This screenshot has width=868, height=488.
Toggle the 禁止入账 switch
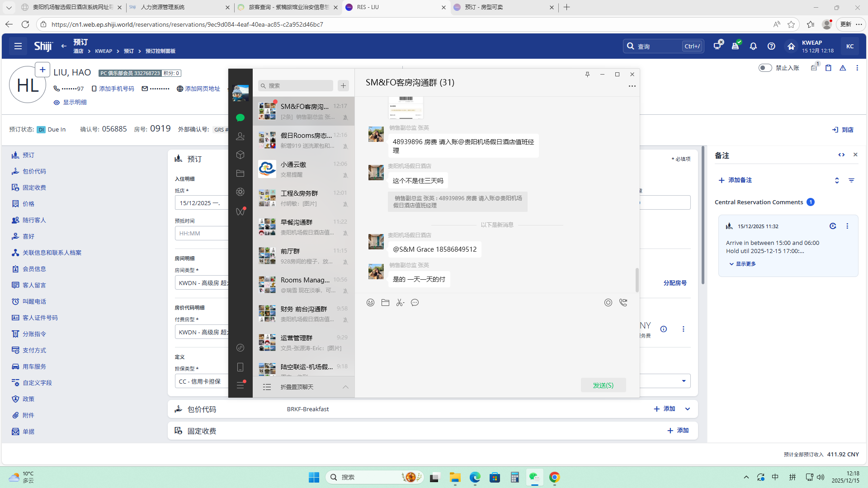(765, 68)
